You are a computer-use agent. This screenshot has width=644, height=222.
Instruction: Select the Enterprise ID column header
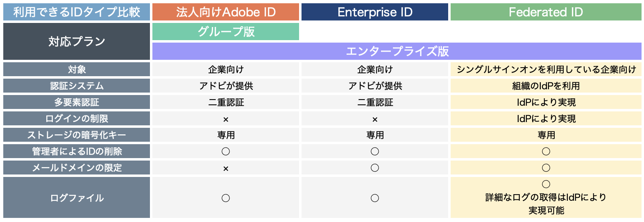pos(375,12)
